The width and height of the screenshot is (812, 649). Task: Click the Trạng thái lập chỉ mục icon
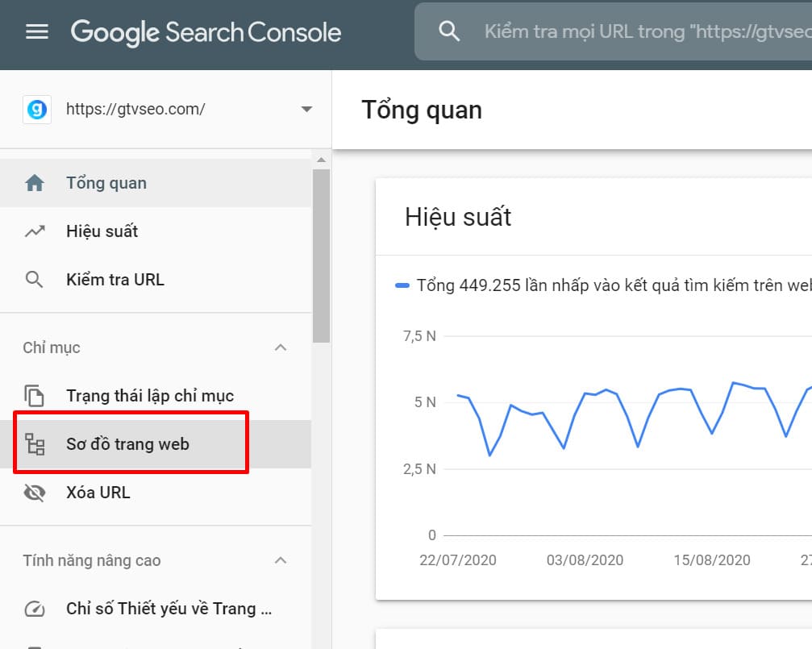pyautogui.click(x=35, y=396)
